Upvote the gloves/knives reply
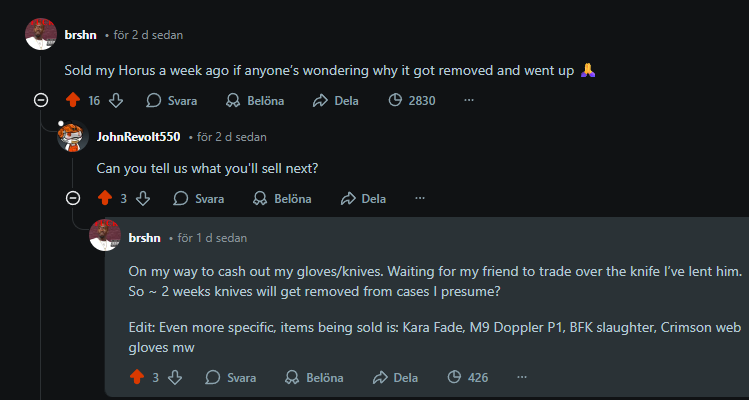Viewport: 749px width, 400px height. coord(136,377)
